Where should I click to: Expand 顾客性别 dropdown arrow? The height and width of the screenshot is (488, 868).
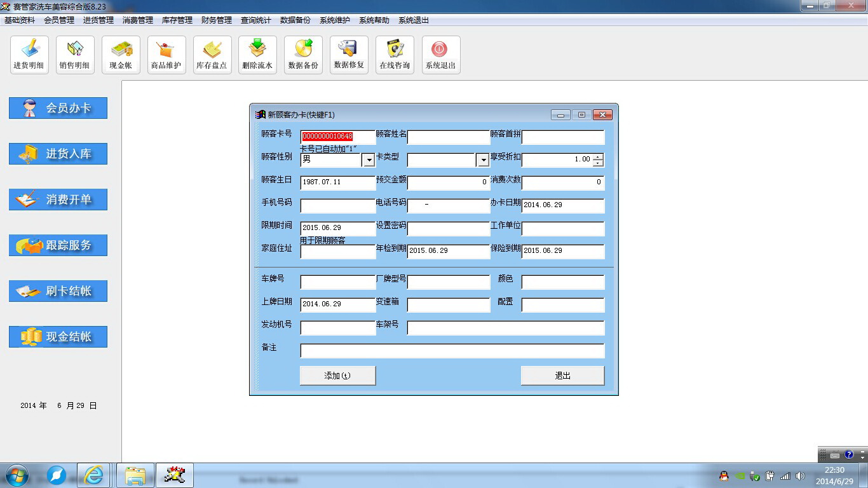tap(368, 160)
